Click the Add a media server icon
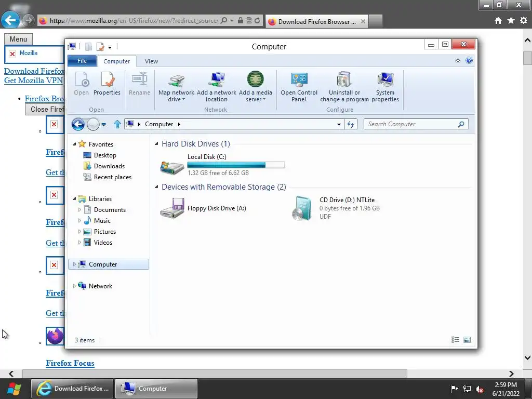 (x=255, y=79)
